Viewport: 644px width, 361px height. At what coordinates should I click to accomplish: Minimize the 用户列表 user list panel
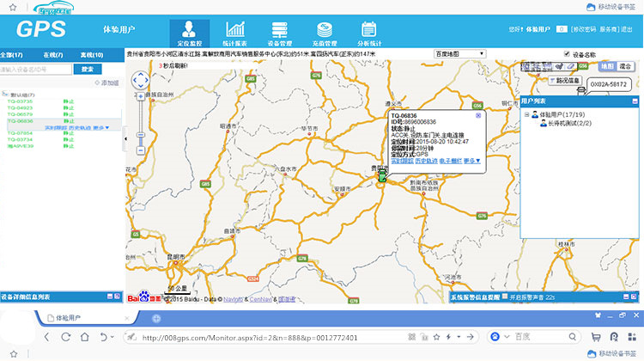(635, 101)
